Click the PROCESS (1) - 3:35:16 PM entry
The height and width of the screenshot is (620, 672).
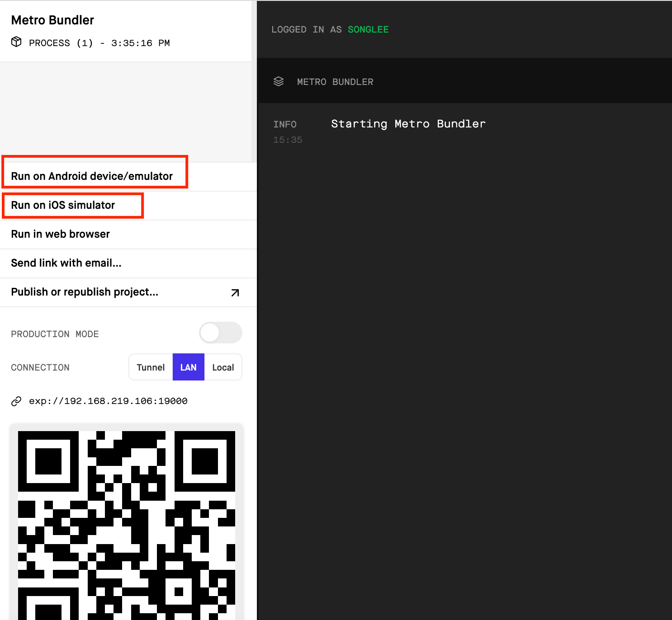pyautogui.click(x=99, y=43)
